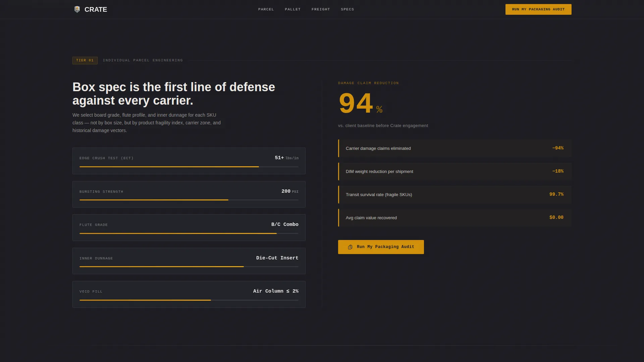
Task: Click the Flute Grade progress bar
Action: (189, 233)
